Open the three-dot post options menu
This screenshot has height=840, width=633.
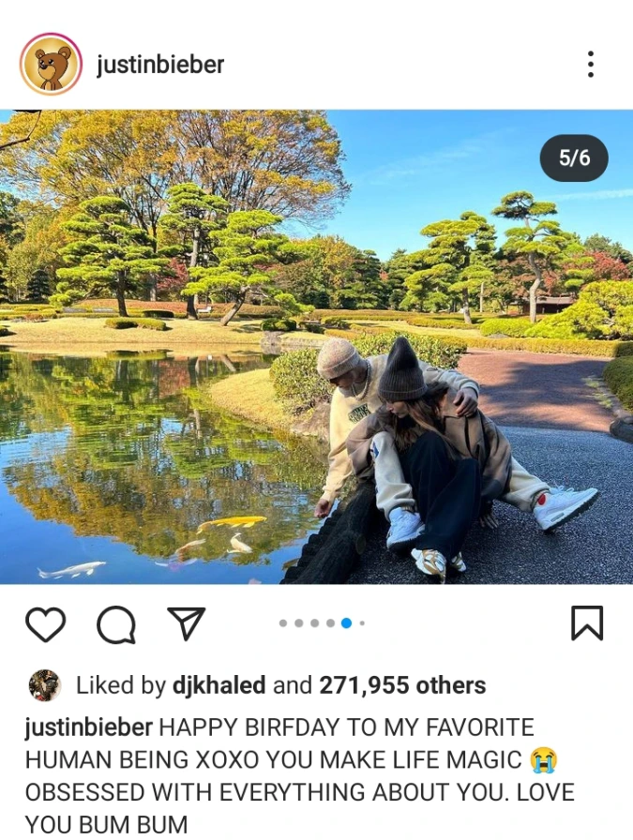(x=590, y=65)
